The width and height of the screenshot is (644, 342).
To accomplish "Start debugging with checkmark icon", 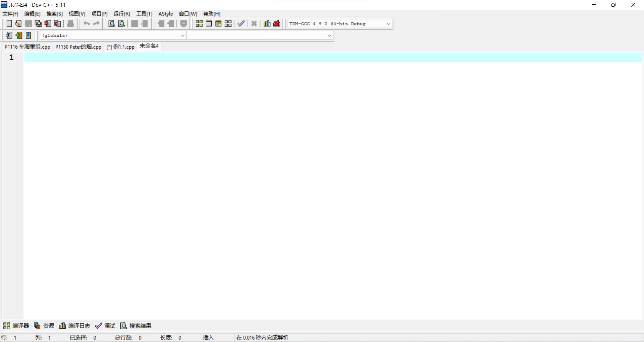I will click(241, 23).
